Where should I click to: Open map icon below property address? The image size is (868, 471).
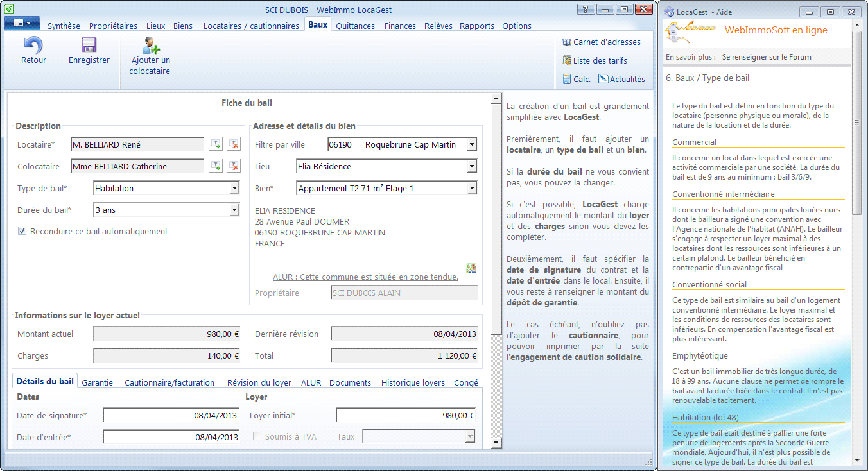471,268
